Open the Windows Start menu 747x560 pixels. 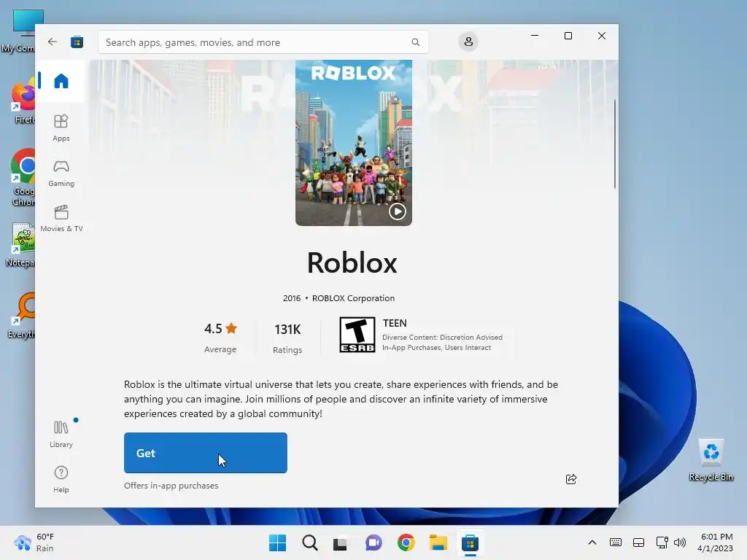tap(277, 542)
